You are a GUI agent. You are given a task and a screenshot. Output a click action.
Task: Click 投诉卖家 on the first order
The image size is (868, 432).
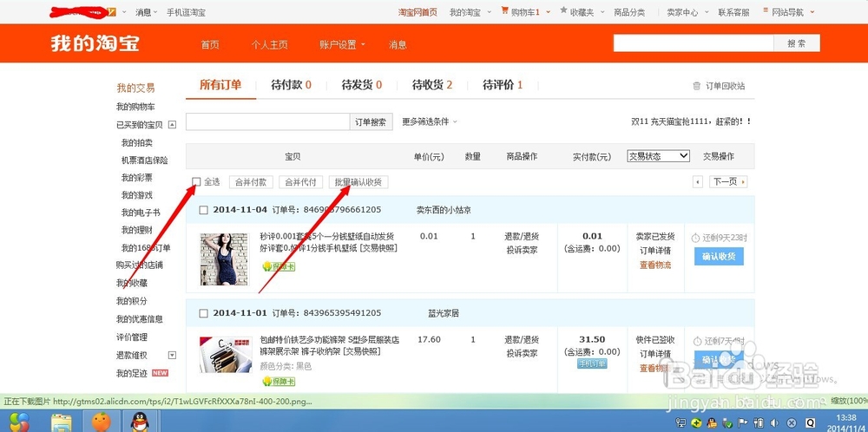tap(522, 251)
